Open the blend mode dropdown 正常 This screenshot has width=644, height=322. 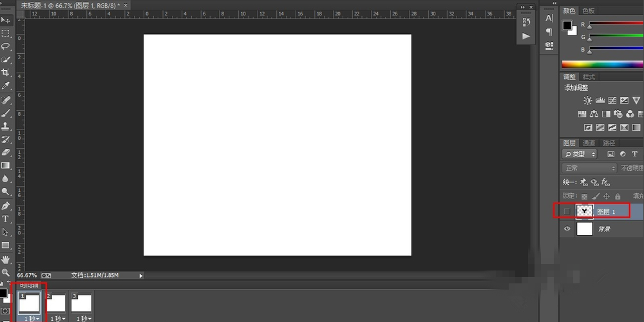tap(589, 168)
